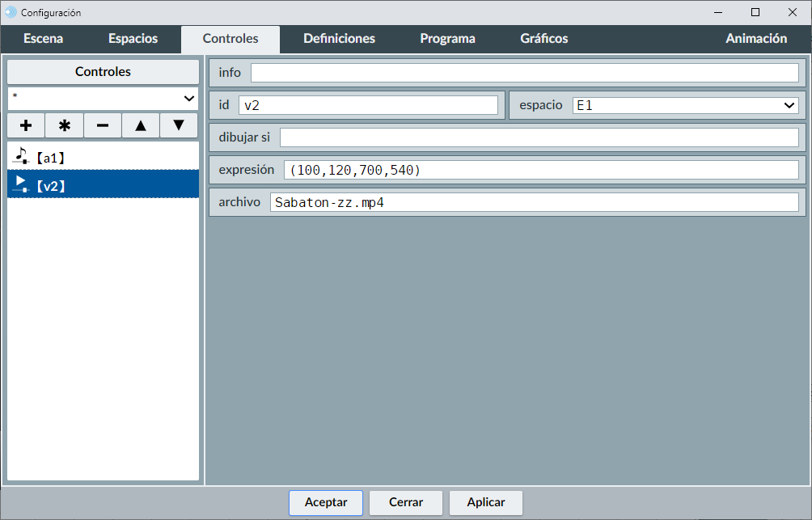
Task: Open the Animación tab
Action: (x=755, y=39)
